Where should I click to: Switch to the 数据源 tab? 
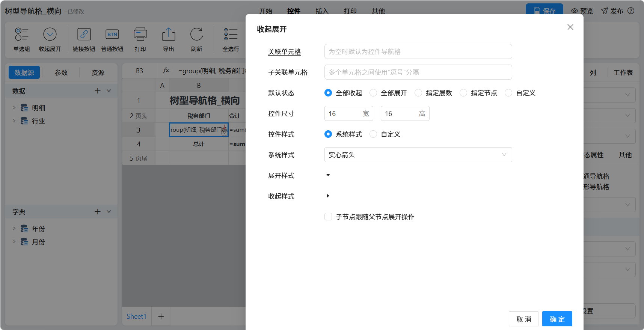pyautogui.click(x=24, y=72)
